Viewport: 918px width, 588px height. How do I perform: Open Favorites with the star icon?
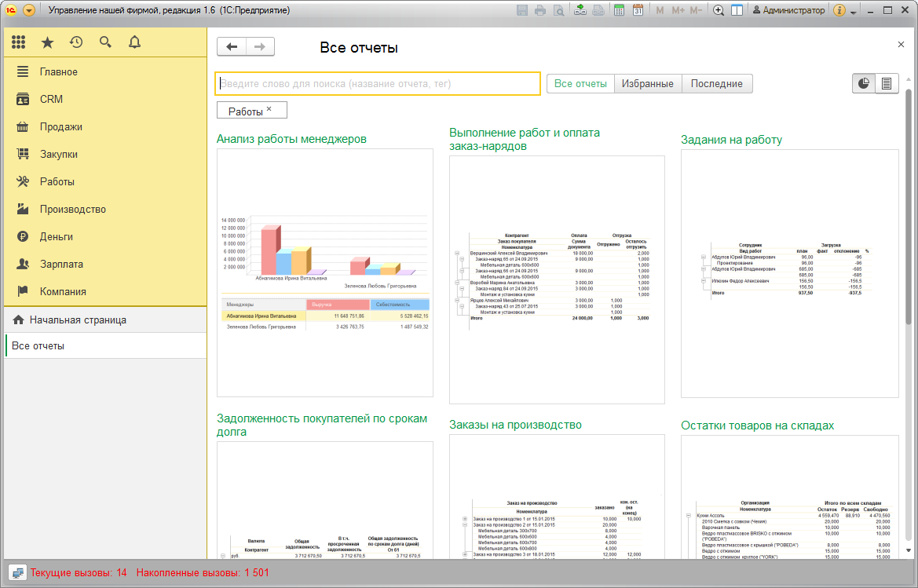47,42
